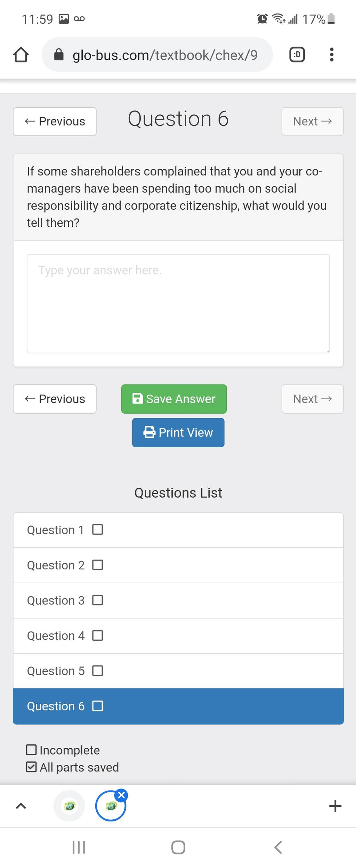Select Question 2 in Questions List

178,565
